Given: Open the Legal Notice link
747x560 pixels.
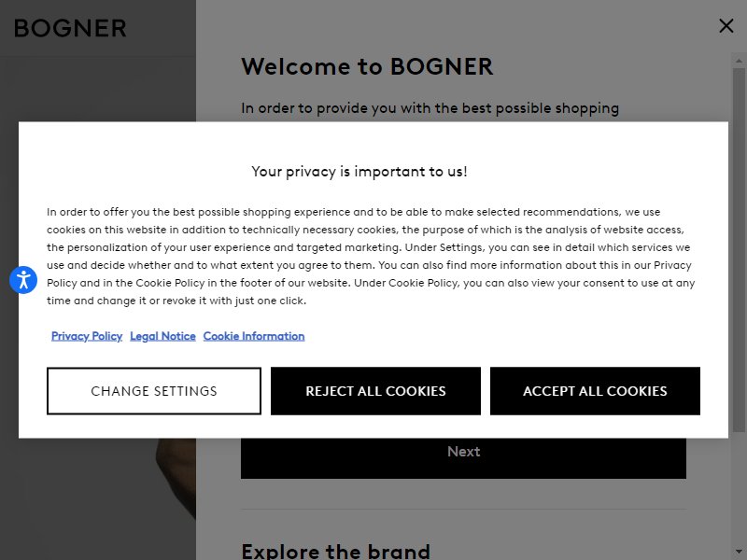Looking at the screenshot, I should pos(162,336).
